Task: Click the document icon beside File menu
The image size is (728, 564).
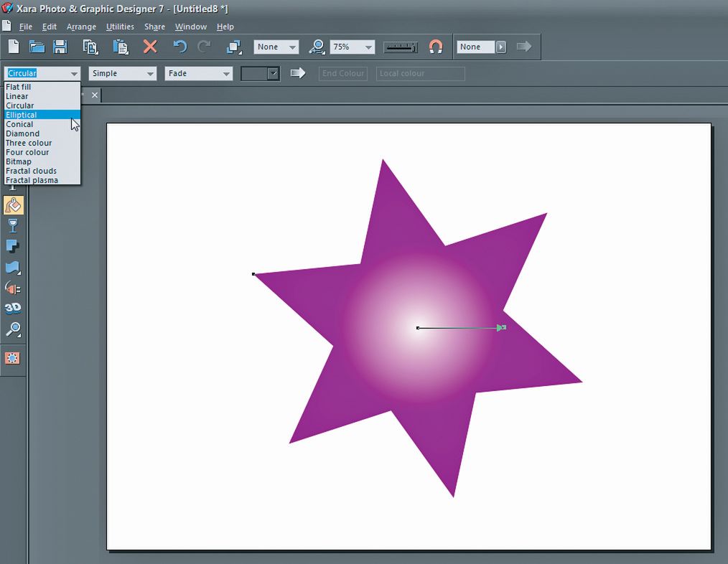Action: pos(6,26)
